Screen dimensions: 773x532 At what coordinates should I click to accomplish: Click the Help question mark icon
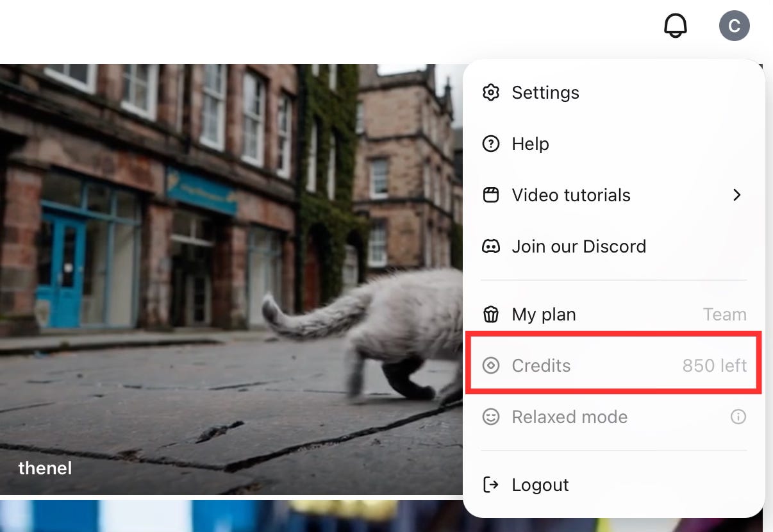pyautogui.click(x=491, y=144)
